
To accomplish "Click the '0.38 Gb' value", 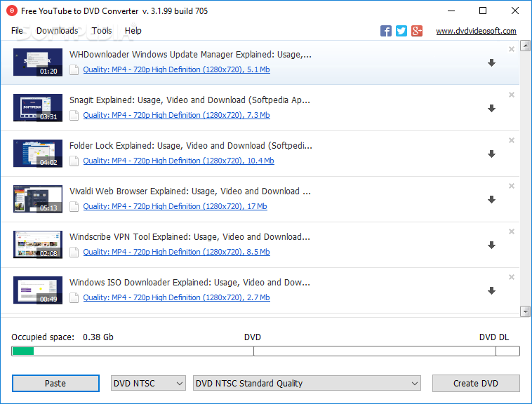I will 98,337.
